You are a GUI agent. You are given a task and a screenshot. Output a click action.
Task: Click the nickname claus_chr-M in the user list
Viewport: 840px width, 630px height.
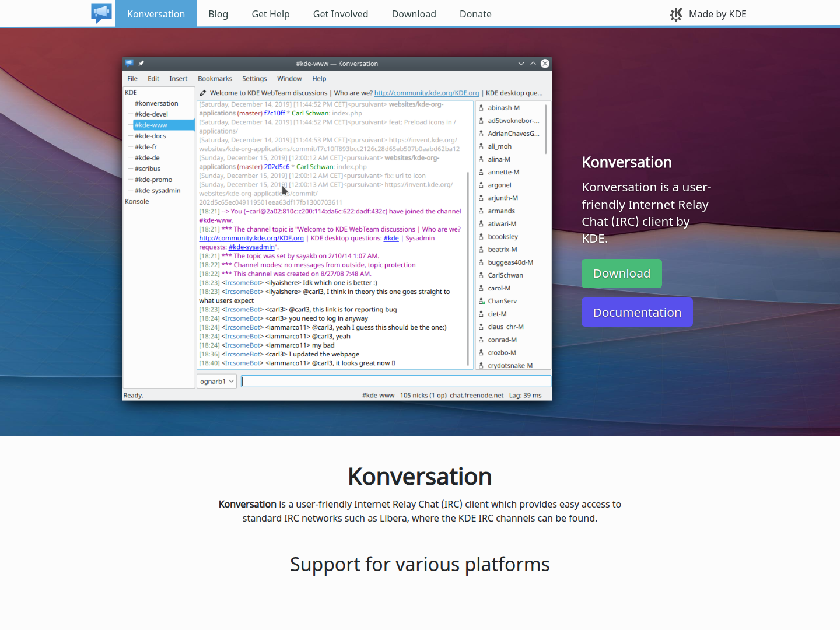[x=506, y=327]
